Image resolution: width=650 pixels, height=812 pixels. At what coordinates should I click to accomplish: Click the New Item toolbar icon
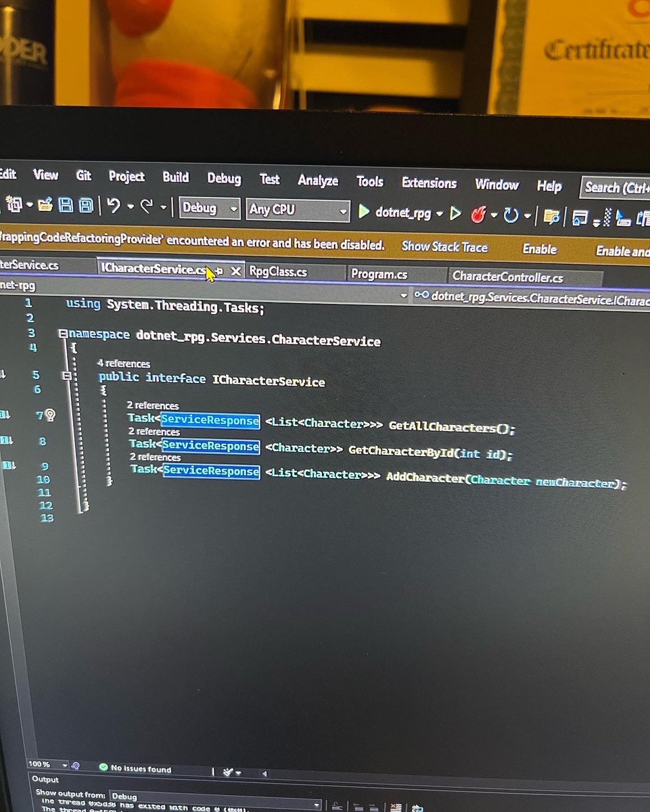click(x=15, y=203)
